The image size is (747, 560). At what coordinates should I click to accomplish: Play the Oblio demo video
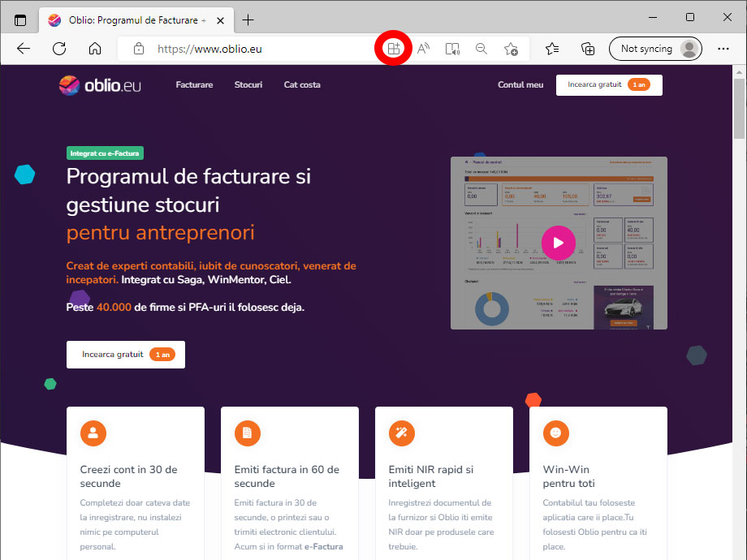click(x=559, y=243)
